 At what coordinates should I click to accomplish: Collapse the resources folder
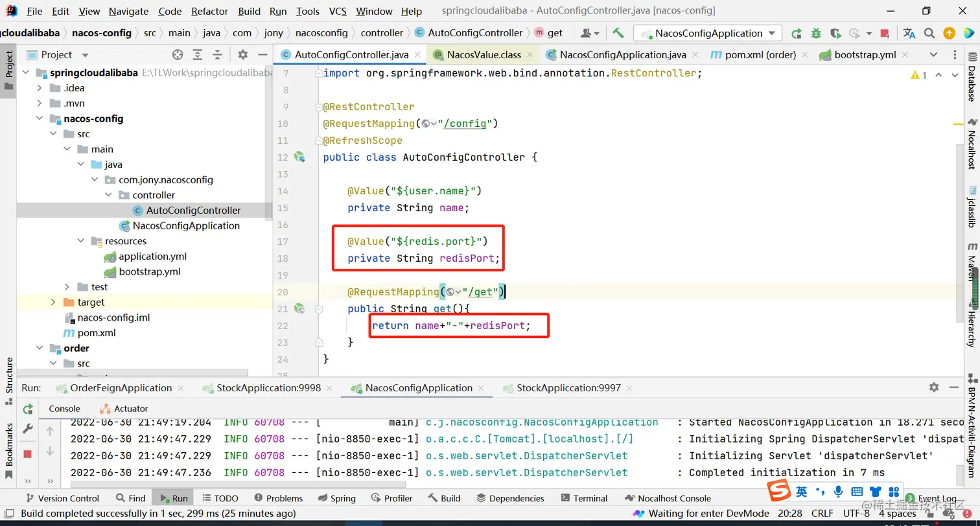[x=81, y=241]
